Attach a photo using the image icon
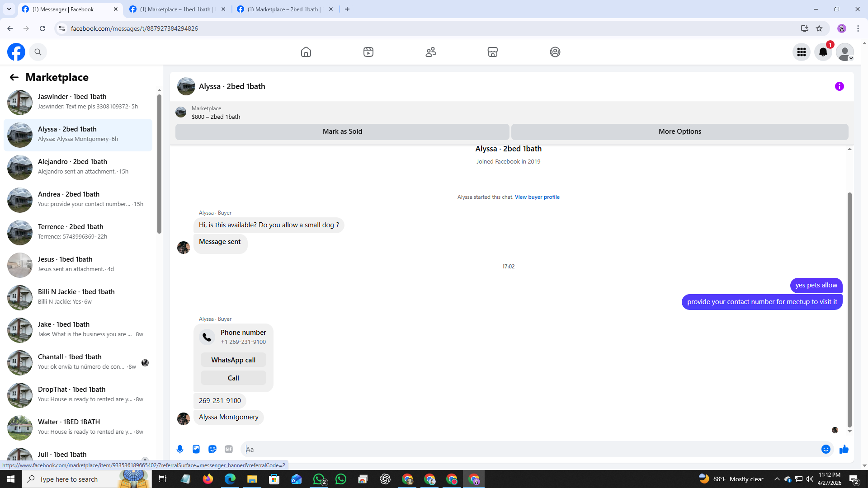Image resolution: width=868 pixels, height=488 pixels. 196,449
